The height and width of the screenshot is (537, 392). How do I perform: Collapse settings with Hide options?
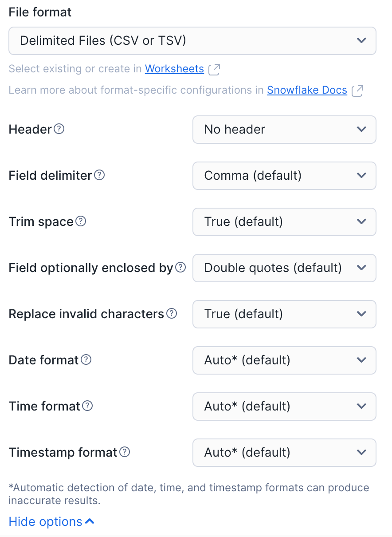click(x=51, y=521)
